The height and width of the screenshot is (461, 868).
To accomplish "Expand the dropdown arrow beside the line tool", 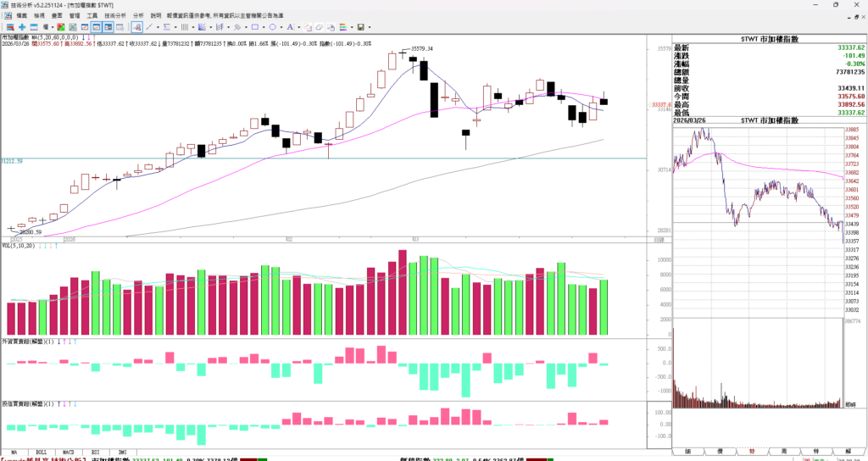I will tap(157, 27).
